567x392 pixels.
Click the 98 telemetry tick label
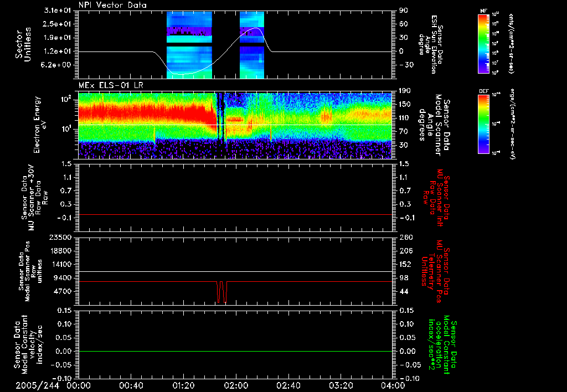coord(404,278)
